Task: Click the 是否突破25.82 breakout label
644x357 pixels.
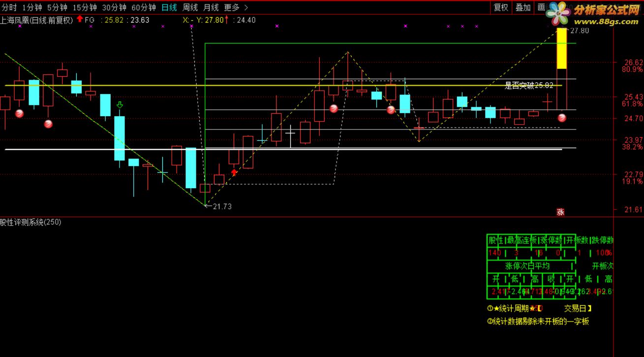Action: coord(529,86)
